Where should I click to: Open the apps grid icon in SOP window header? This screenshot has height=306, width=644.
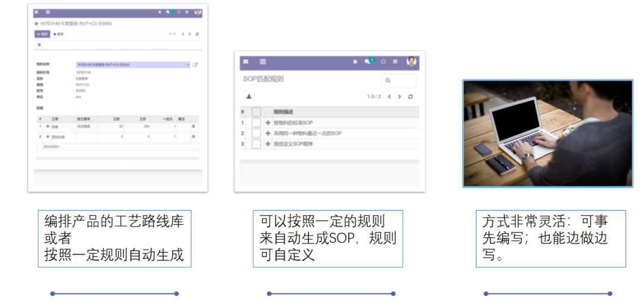coord(245,61)
